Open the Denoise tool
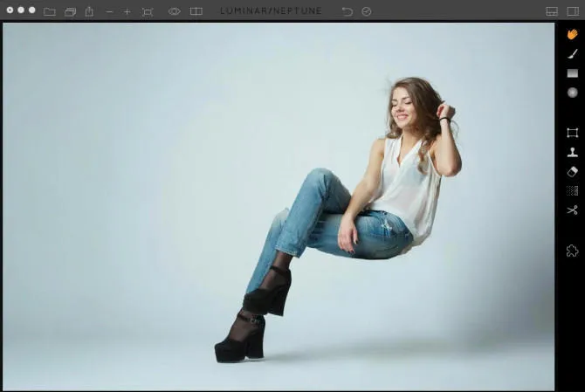The height and width of the screenshot is (392, 585). click(572, 190)
